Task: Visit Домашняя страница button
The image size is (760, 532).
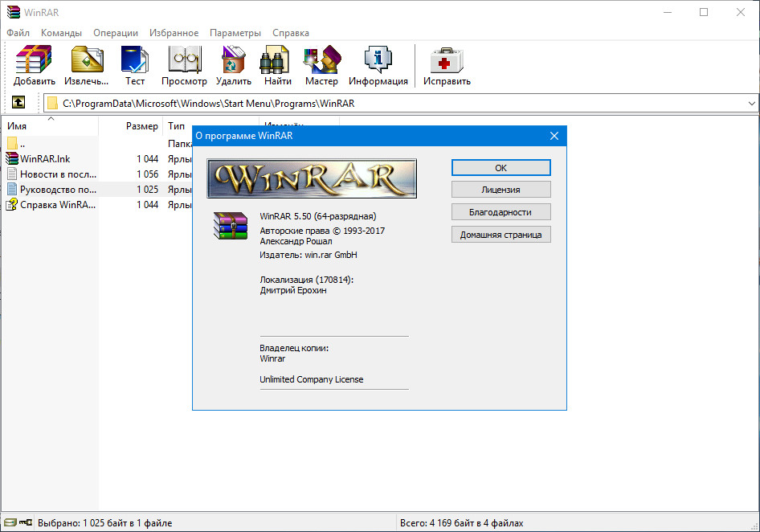Action: tap(501, 235)
